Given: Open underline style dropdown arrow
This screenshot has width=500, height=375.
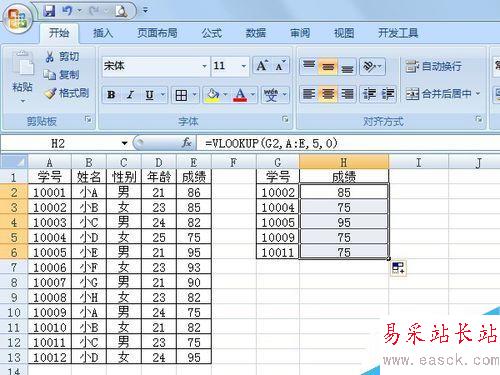Looking at the screenshot, I should point(163,95).
